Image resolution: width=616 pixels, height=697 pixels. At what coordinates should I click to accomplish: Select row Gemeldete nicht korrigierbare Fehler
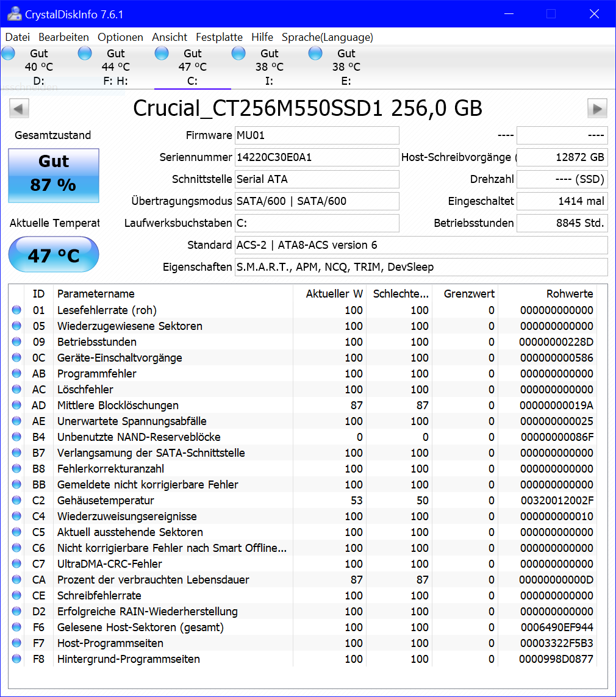tap(303, 485)
